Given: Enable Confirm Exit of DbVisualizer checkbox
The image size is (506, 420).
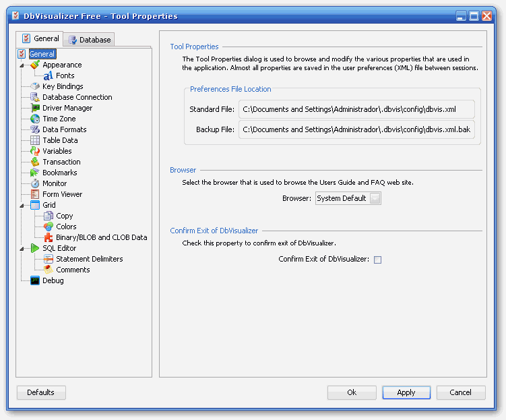Looking at the screenshot, I should click(377, 260).
